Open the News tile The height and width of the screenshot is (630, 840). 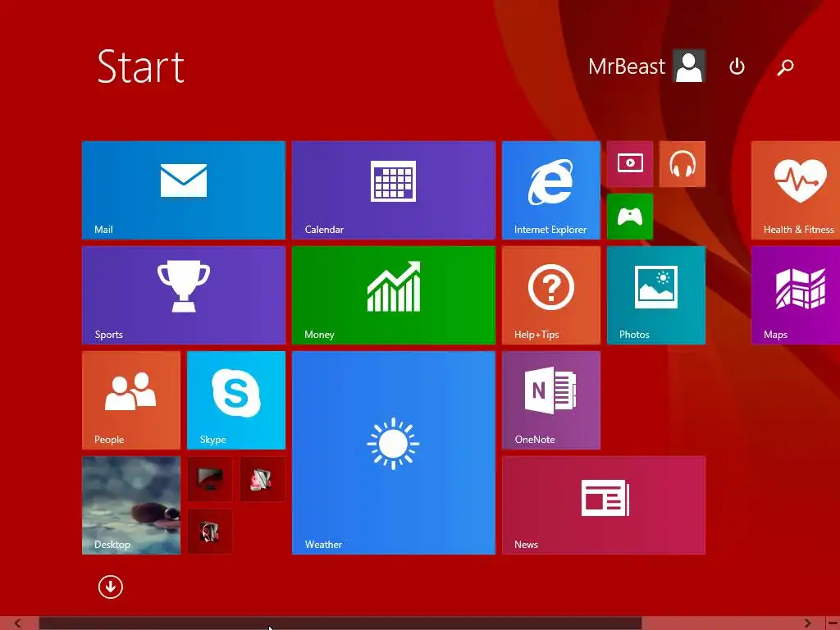tap(603, 505)
